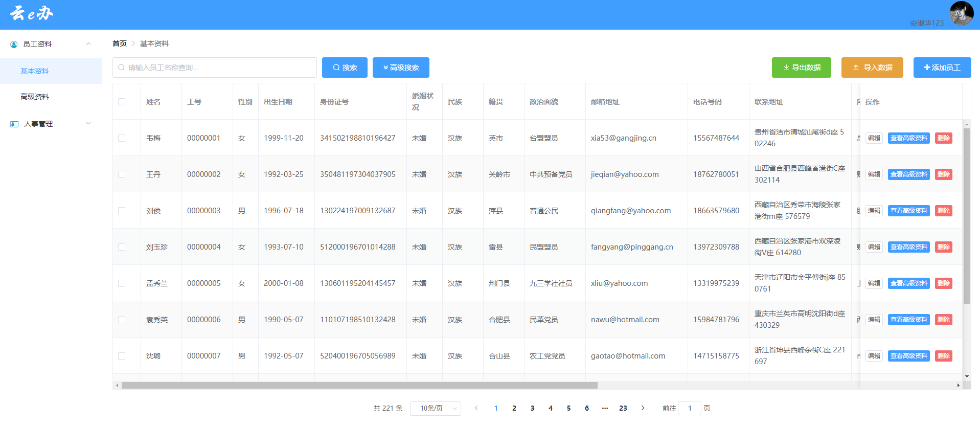Select current page 1 in pagination
This screenshot has height=448, width=980.
(496, 408)
